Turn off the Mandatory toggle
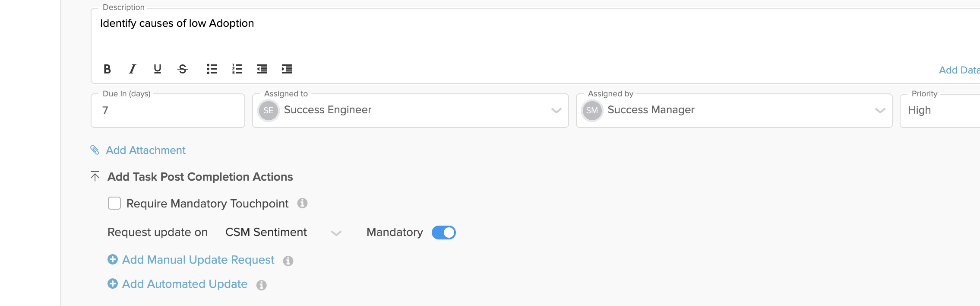This screenshot has height=306, width=980. pyautogui.click(x=444, y=233)
